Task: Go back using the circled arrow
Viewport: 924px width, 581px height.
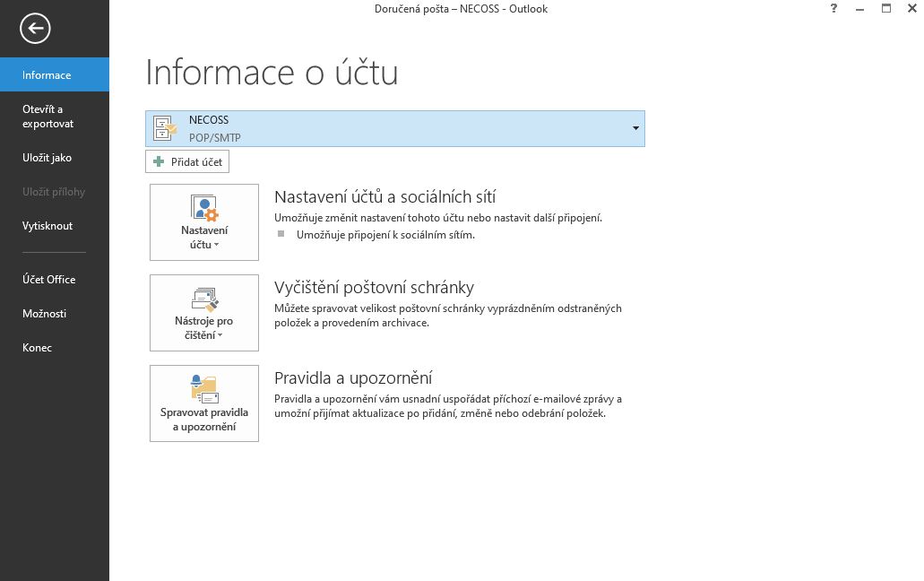Action: point(35,29)
